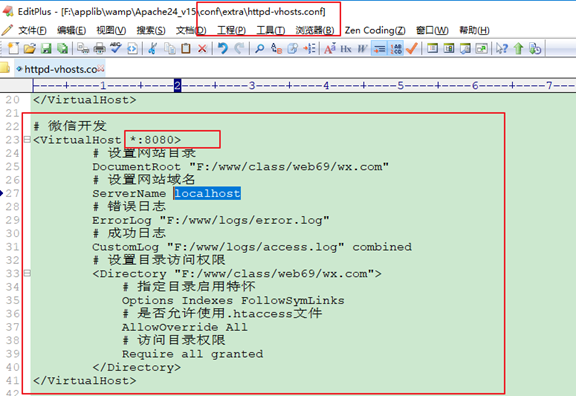
Task: Click the column ruler marker at 2
Action: [177, 86]
